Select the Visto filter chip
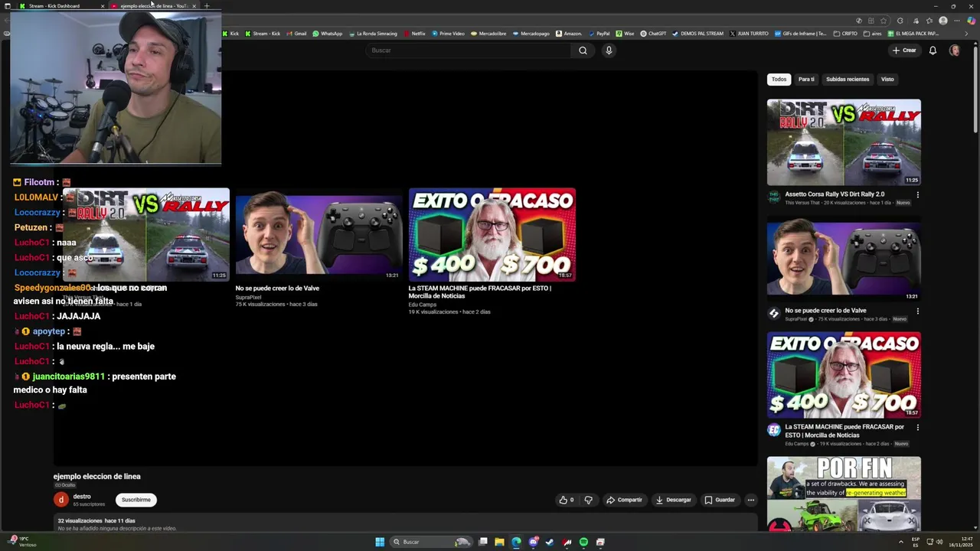The height and width of the screenshot is (551, 980). pyautogui.click(x=887, y=80)
